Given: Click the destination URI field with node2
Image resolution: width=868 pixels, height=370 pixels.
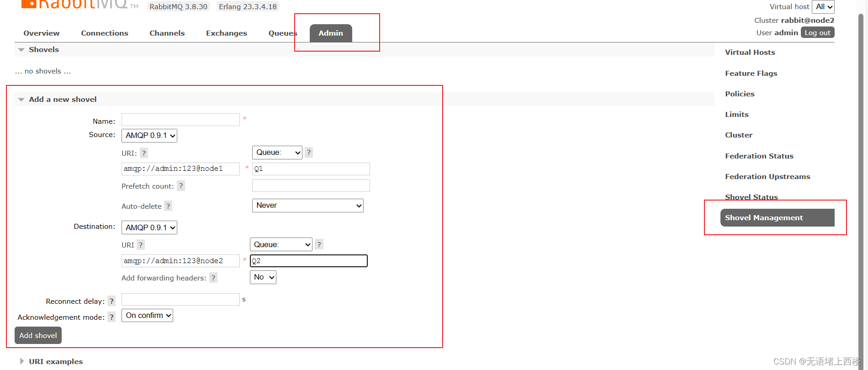Looking at the screenshot, I should 180,261.
